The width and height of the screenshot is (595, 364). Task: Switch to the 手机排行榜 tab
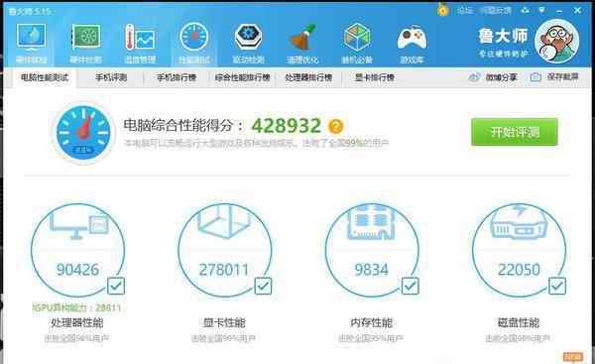(x=177, y=77)
